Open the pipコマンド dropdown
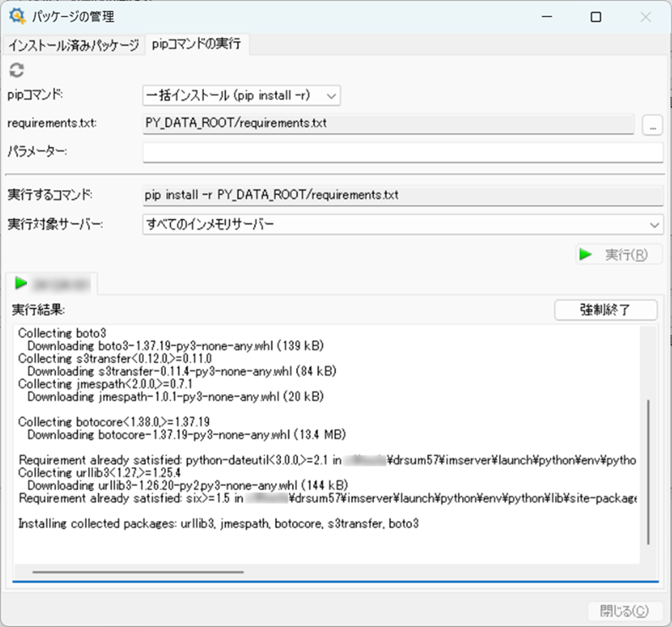672x627 pixels. [241, 96]
